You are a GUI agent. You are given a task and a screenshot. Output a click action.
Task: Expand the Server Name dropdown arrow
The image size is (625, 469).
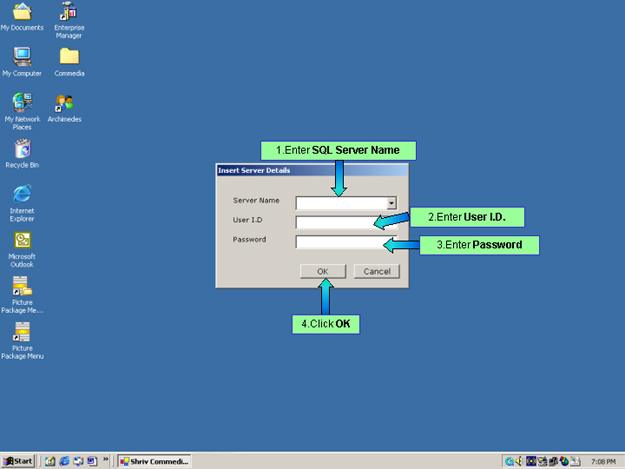(x=392, y=202)
